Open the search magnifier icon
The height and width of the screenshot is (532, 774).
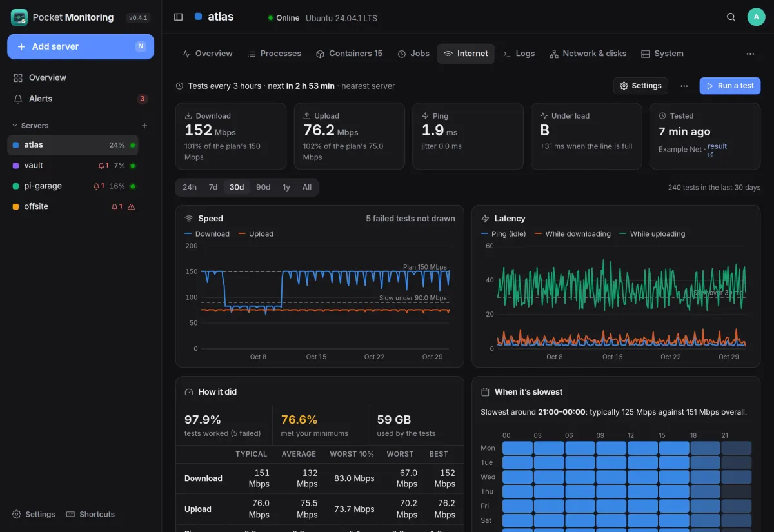[x=731, y=17]
